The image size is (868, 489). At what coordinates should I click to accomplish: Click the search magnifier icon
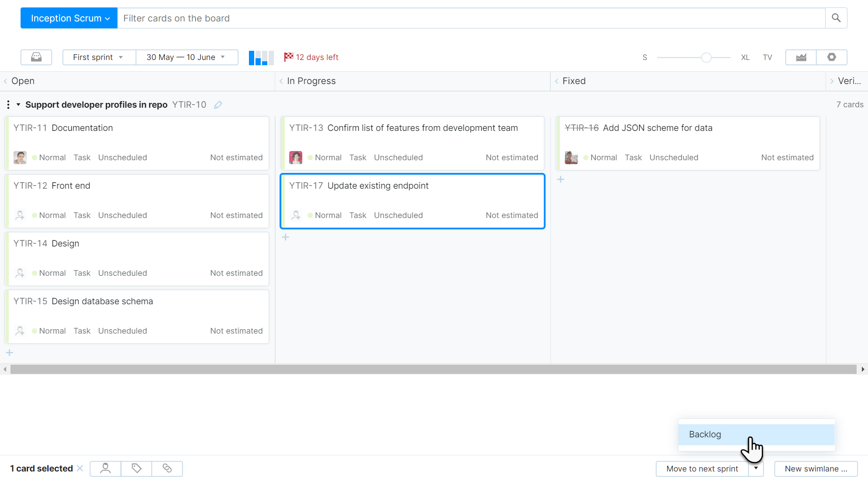(836, 18)
